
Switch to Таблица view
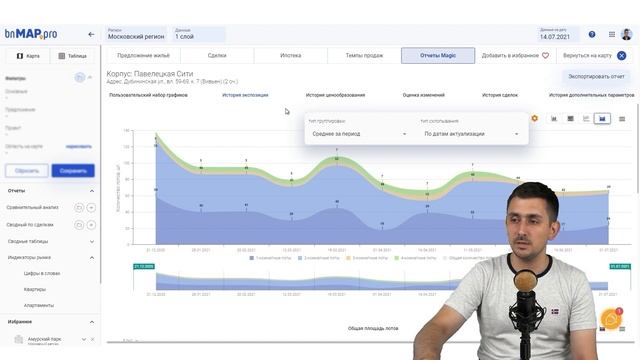[73, 56]
